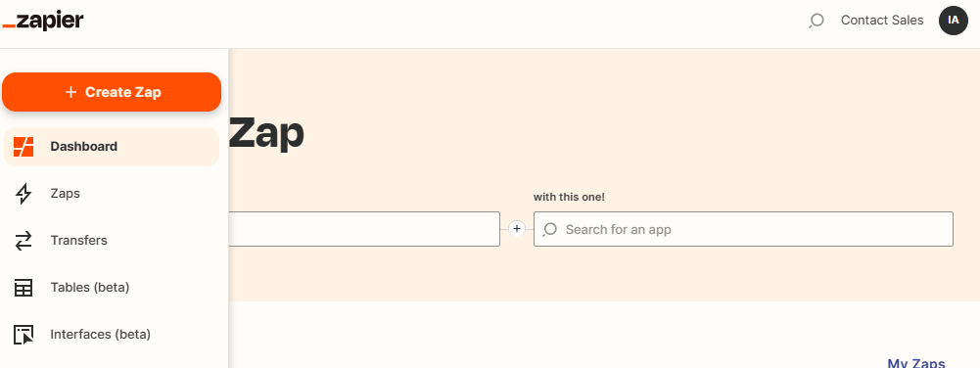Click the circled plus between app fields

(516, 229)
